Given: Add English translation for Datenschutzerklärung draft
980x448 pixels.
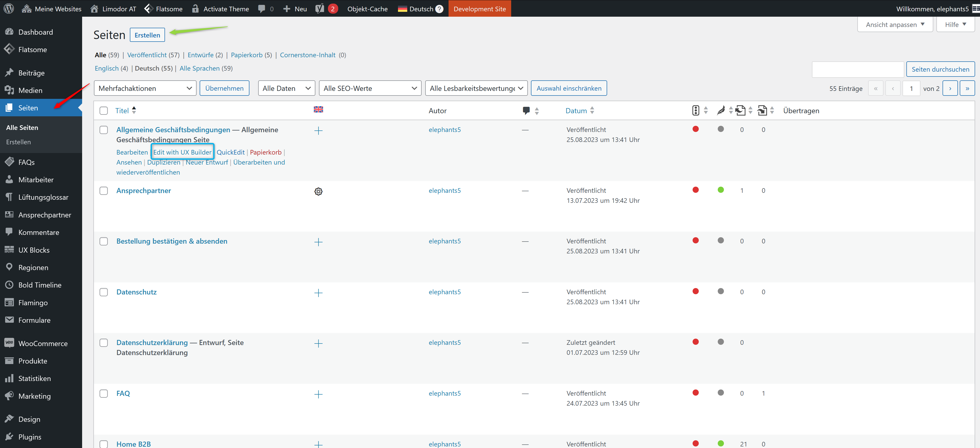Looking at the screenshot, I should click(318, 343).
